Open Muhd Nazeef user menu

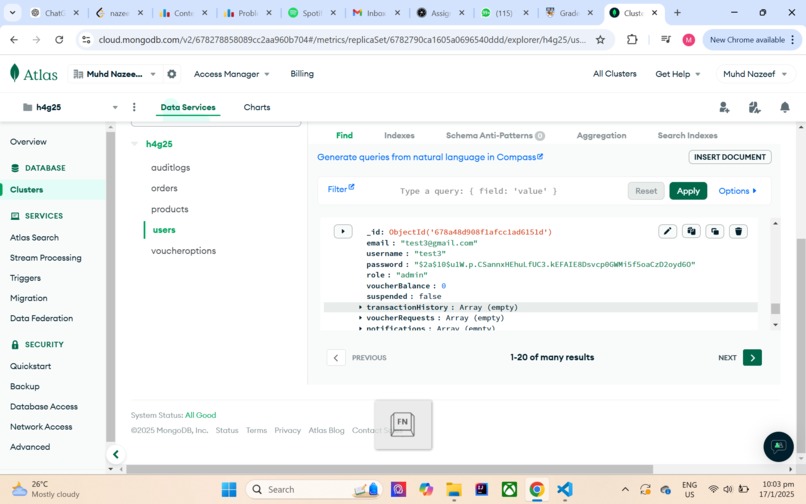pyautogui.click(x=755, y=74)
